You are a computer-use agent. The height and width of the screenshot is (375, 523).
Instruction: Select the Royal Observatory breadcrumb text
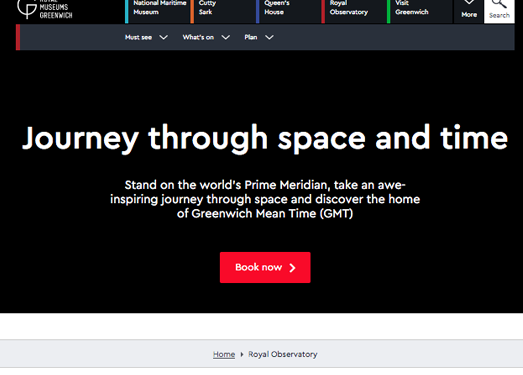[x=283, y=354]
